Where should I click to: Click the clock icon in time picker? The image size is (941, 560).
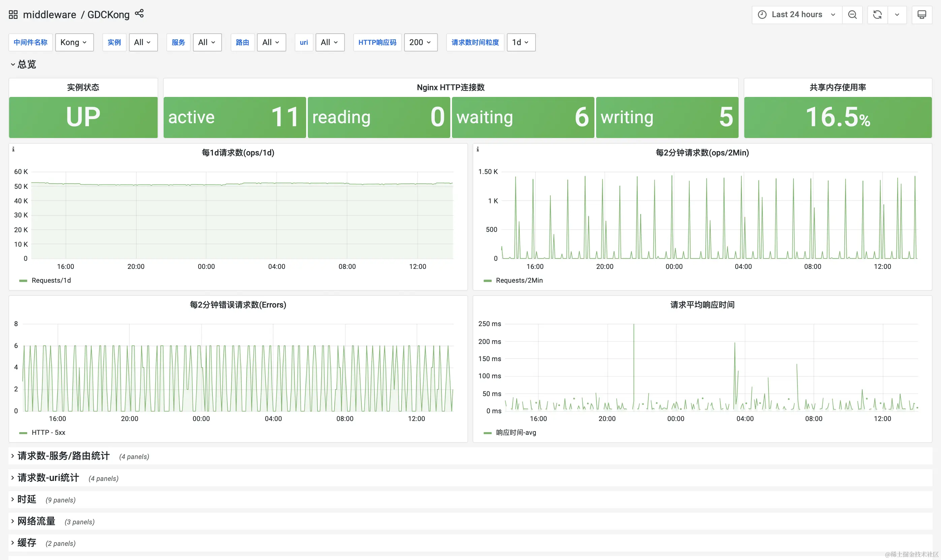coord(762,15)
